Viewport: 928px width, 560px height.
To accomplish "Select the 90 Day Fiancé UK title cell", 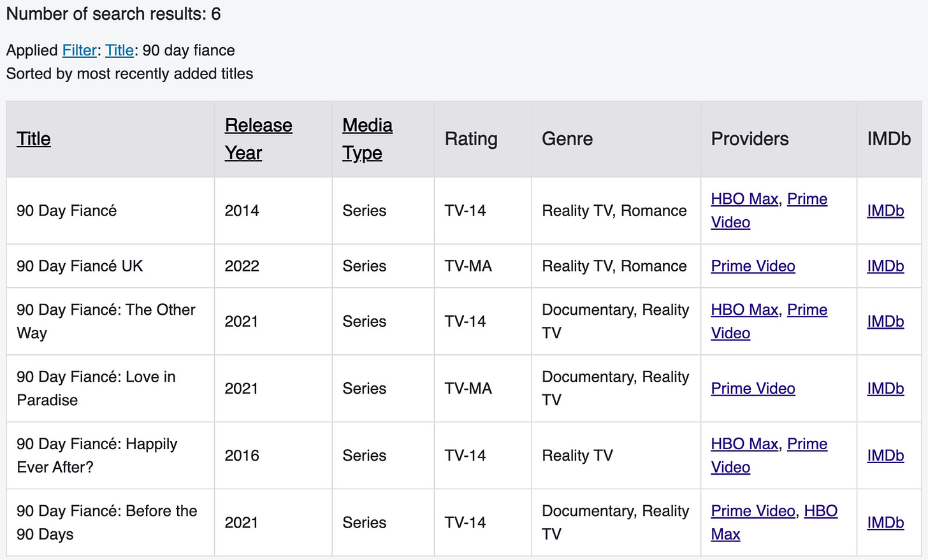I will point(110,266).
